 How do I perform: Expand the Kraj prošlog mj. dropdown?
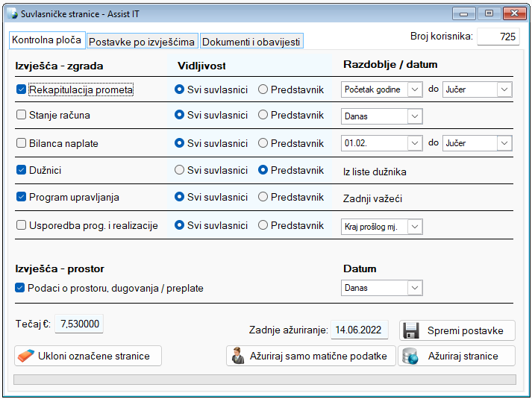click(415, 226)
